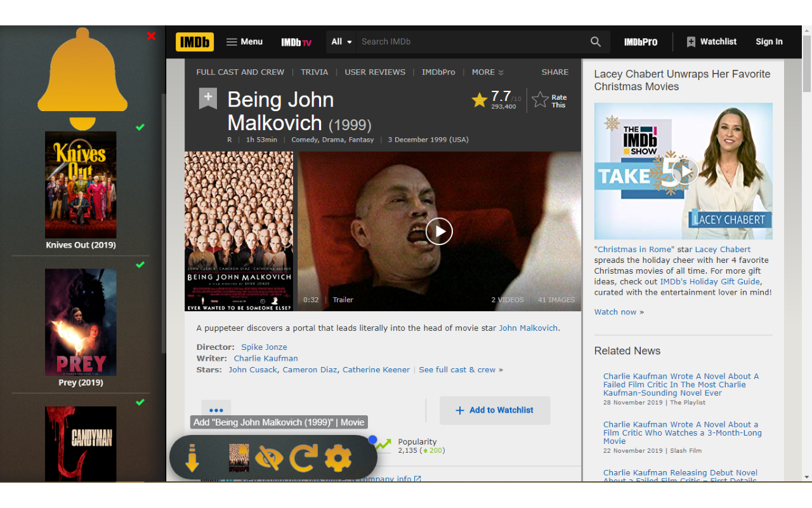Open the orange gear settings icon
Screen dimensions: 812x508
(x=338, y=458)
